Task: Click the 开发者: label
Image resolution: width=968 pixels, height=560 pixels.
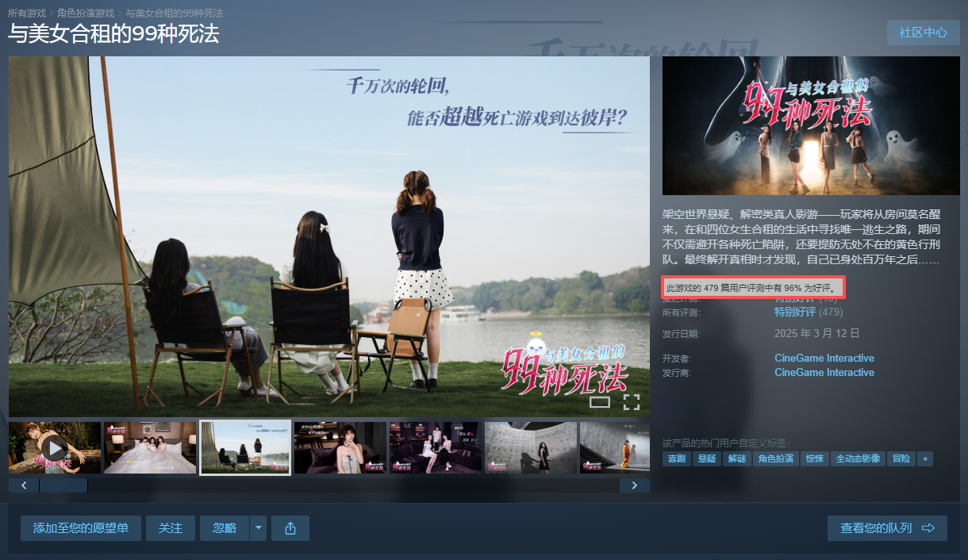Action: [x=677, y=359]
